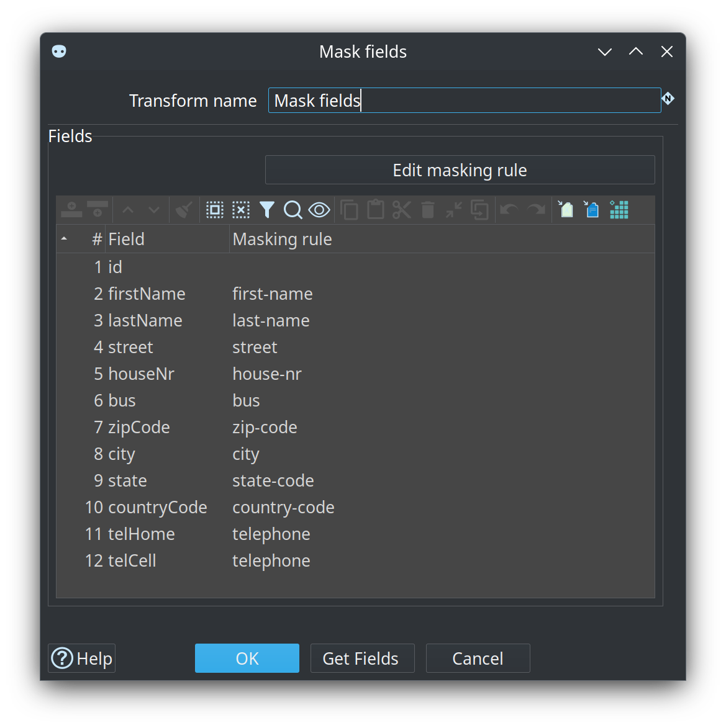Click the filter funnel icon

(266, 210)
